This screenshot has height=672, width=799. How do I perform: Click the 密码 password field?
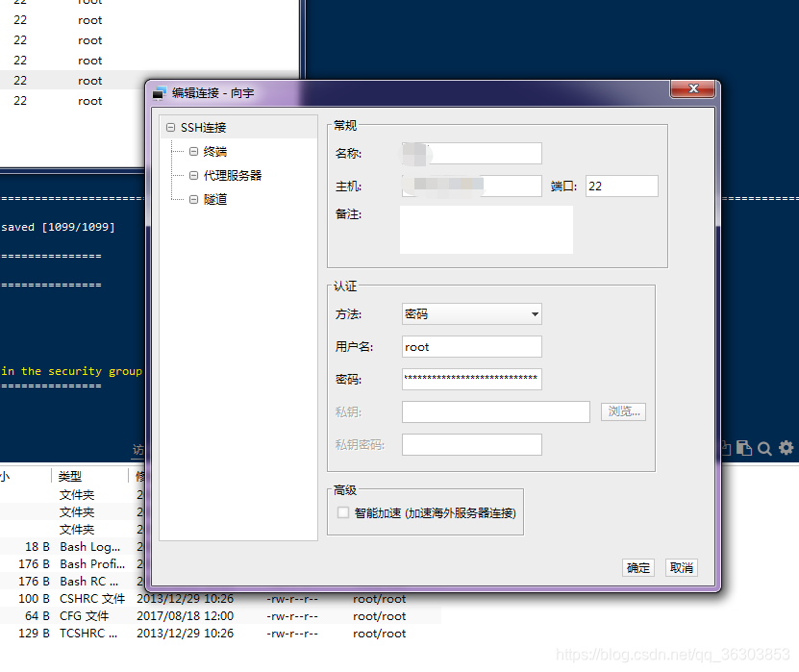tap(471, 379)
